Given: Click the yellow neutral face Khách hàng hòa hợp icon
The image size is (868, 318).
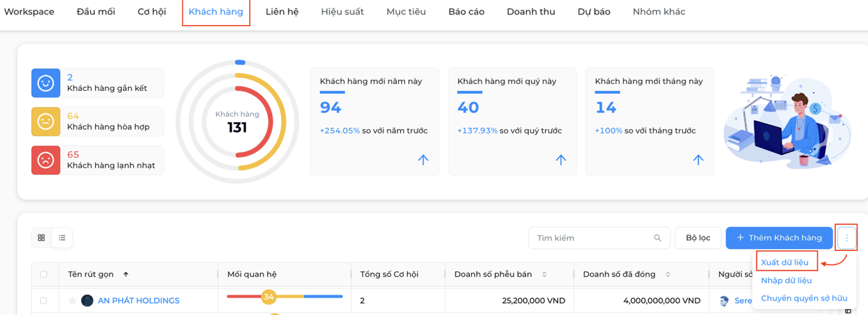Looking at the screenshot, I should (46, 121).
